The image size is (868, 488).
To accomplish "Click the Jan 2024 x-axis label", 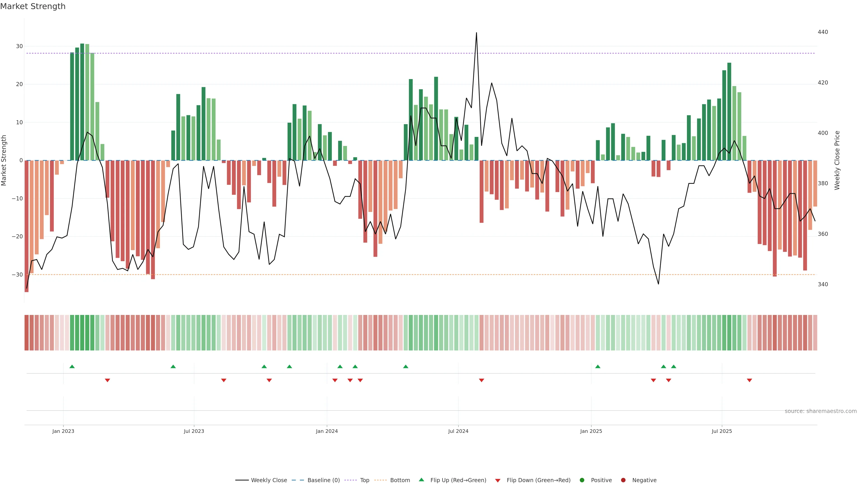I will click(x=326, y=431).
